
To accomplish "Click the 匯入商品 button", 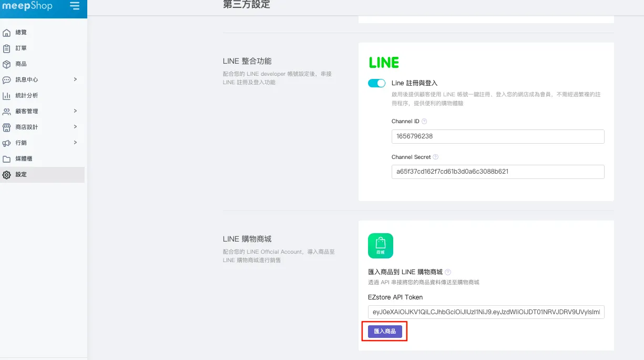I will 385,332.
